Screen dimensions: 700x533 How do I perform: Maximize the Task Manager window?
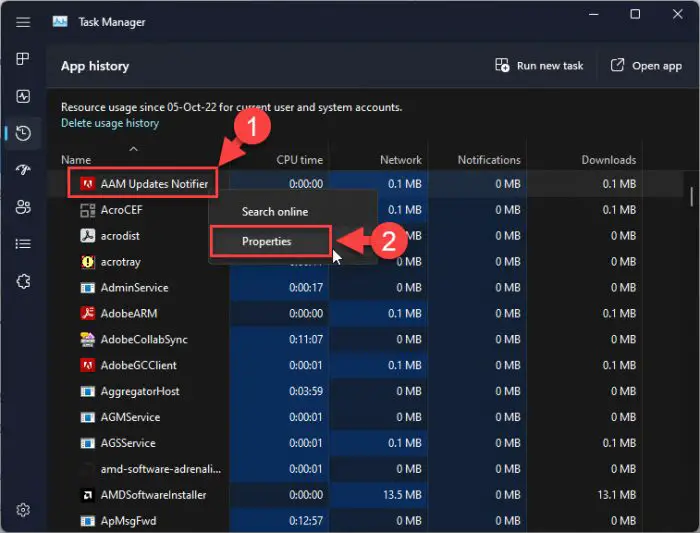(635, 14)
